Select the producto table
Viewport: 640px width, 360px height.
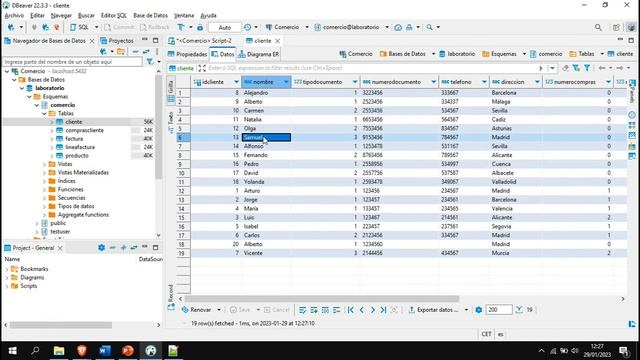coord(77,156)
